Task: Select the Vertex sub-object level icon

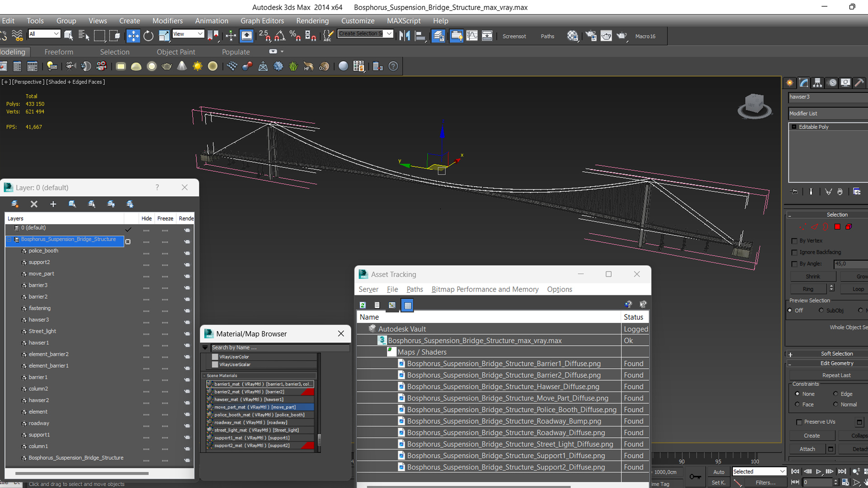Action: point(802,227)
